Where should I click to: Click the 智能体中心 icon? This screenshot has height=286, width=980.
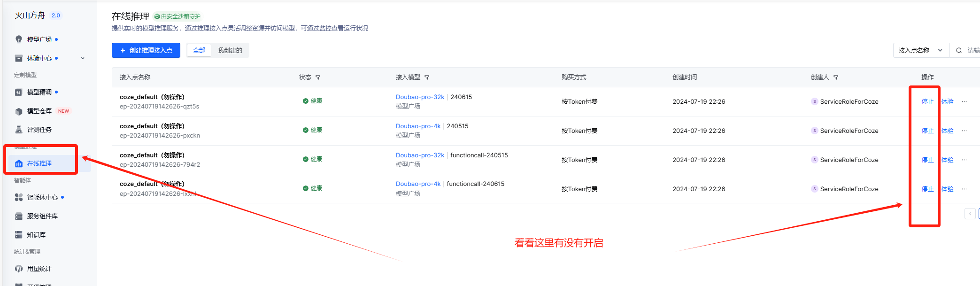click(19, 197)
